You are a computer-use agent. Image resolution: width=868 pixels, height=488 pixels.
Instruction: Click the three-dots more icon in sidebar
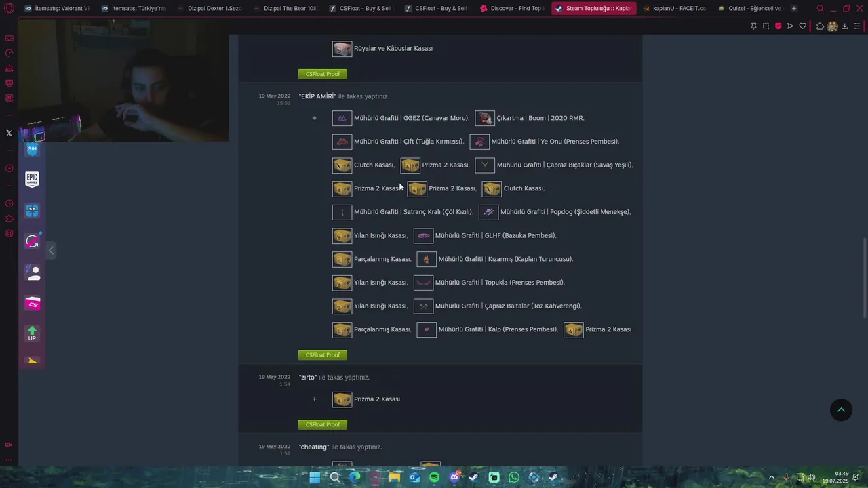point(9,460)
